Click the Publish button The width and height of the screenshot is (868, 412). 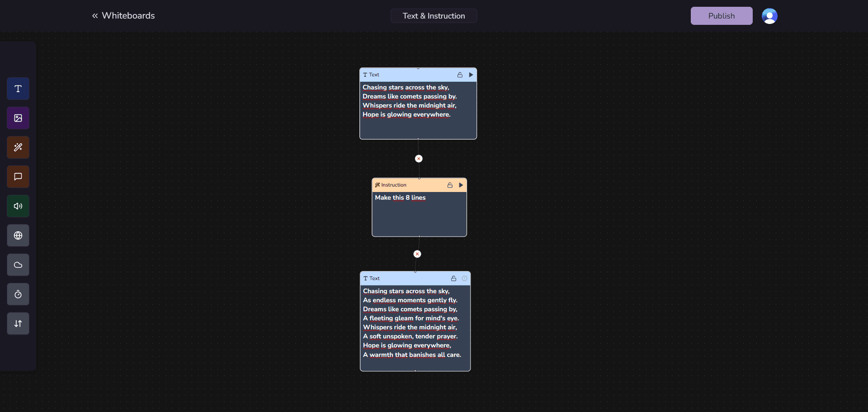(x=721, y=16)
